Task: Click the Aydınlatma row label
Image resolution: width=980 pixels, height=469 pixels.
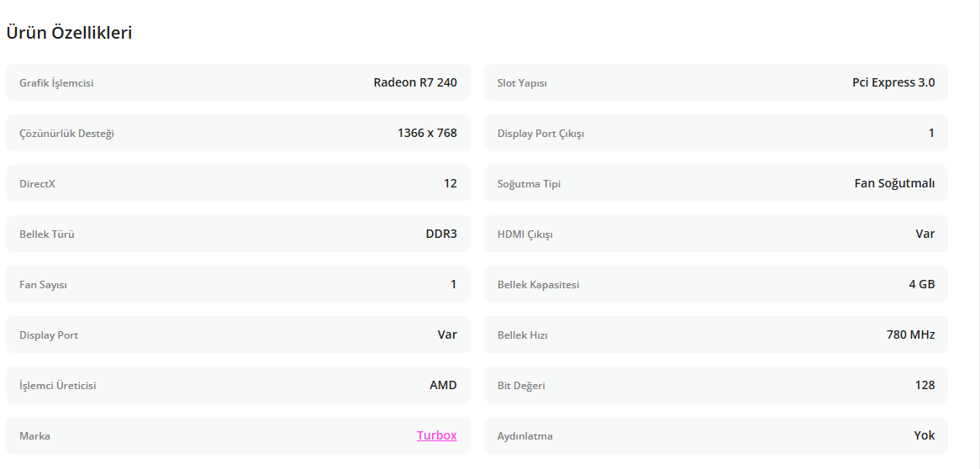Action: pos(524,436)
